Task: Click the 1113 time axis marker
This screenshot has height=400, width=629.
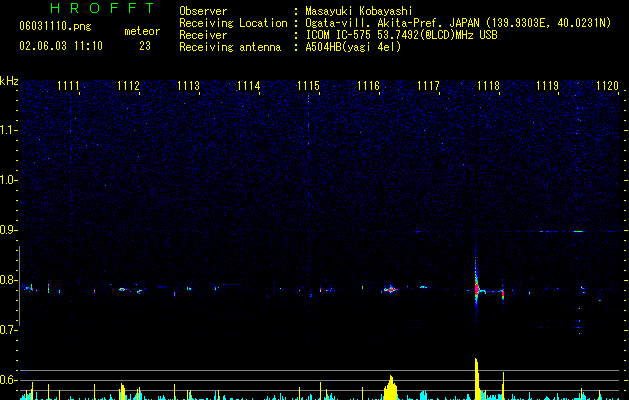Action: click(188, 86)
